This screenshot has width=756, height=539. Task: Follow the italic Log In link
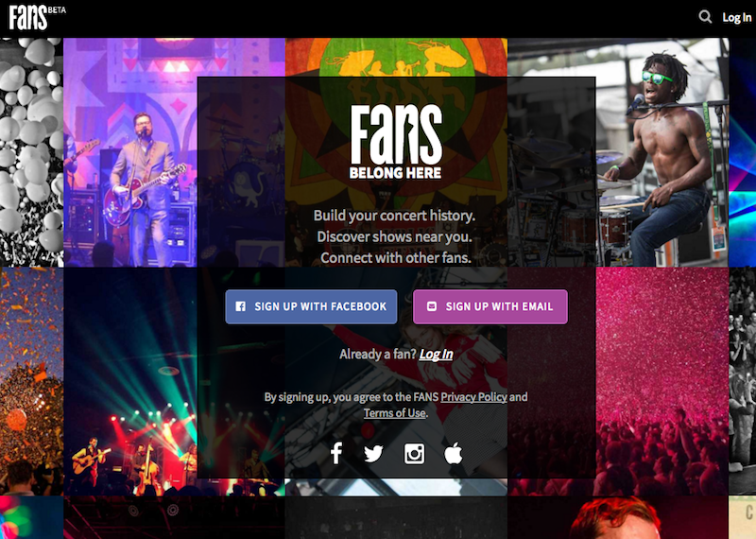click(436, 355)
